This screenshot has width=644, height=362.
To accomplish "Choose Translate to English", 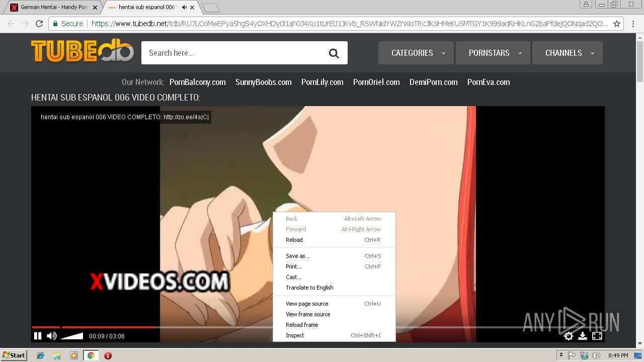I will (x=334, y=288).
